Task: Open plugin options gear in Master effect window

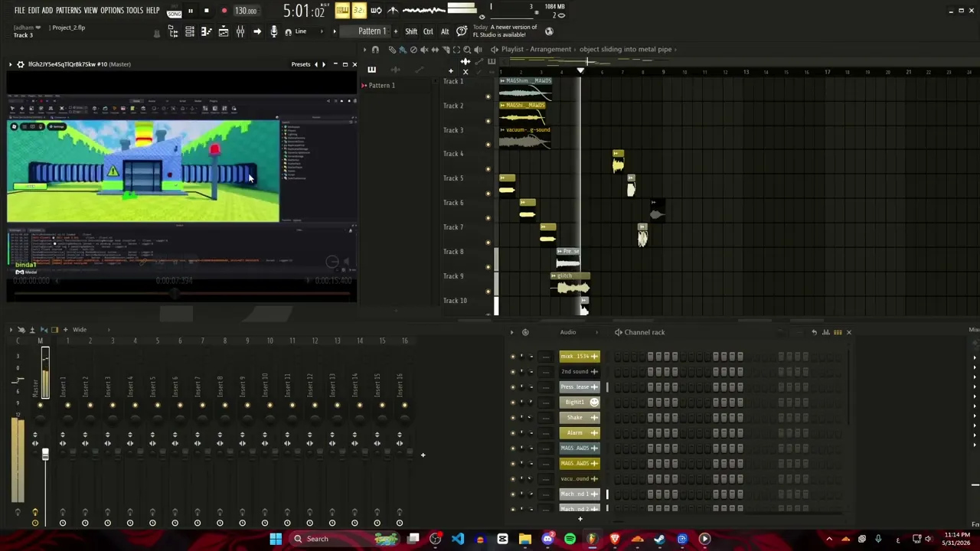Action: pos(21,64)
